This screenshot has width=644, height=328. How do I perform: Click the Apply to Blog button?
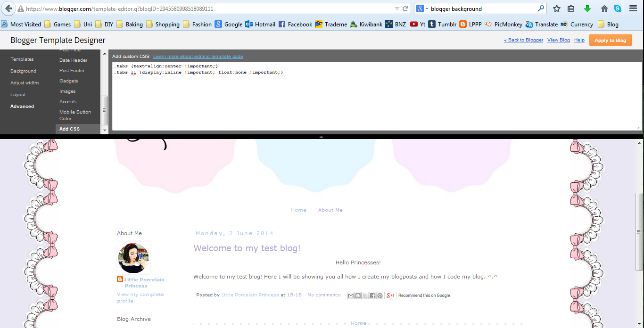(x=610, y=40)
